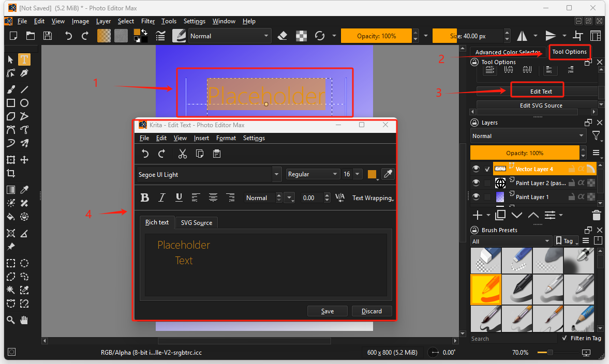The image size is (609, 364).
Task: Click the Discard button in Edit Text
Action: [x=372, y=311]
